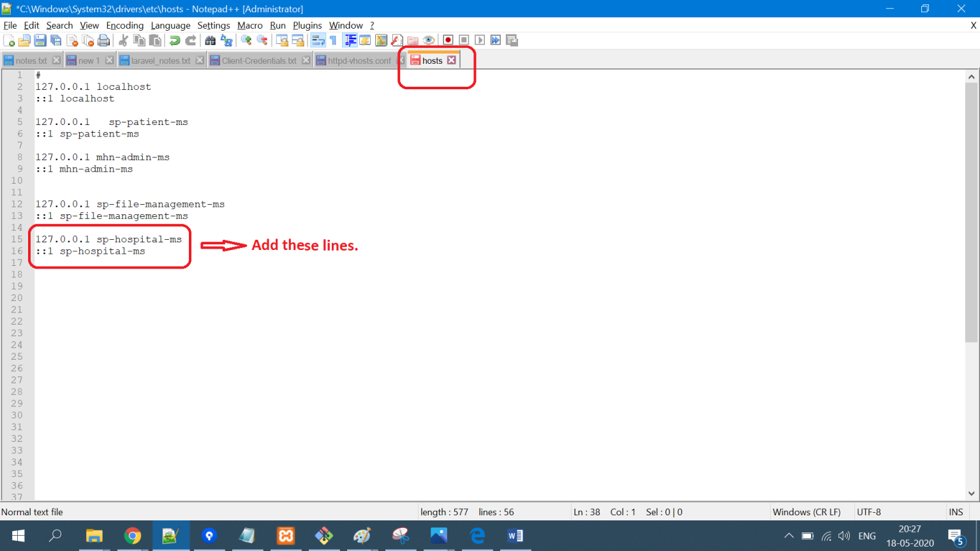Close the notes.txt tab

coord(56,60)
